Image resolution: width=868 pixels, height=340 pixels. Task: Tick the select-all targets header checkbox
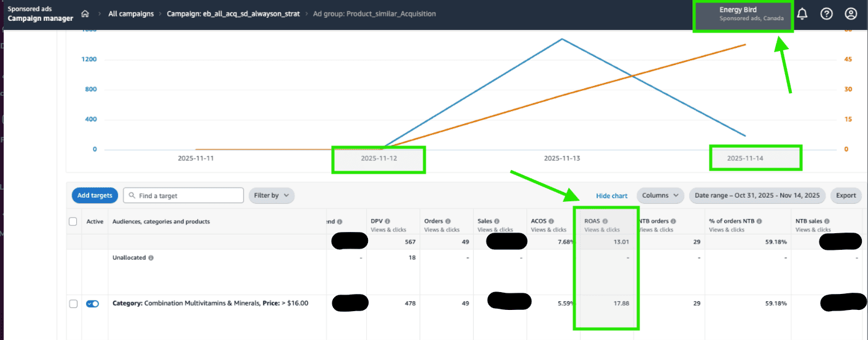73,222
